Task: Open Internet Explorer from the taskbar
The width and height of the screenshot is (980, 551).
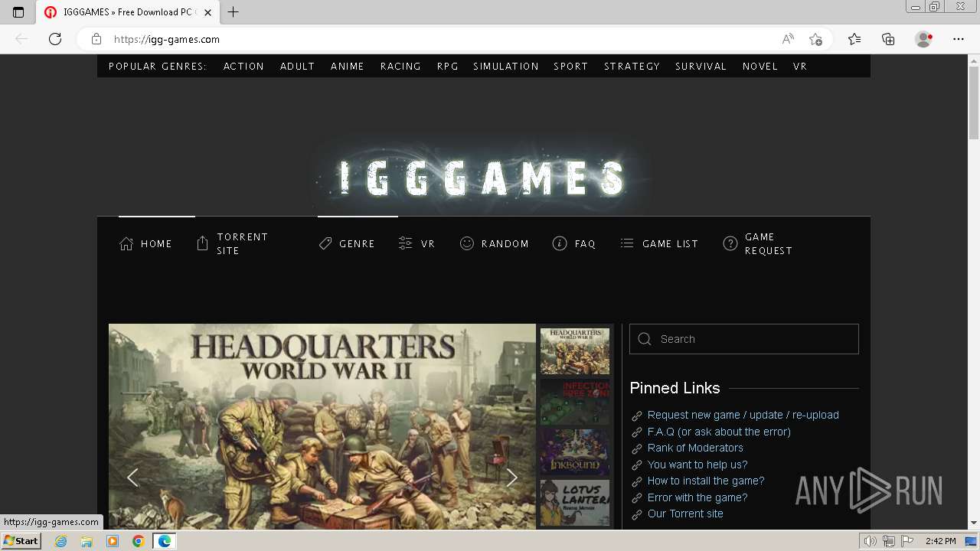Action: 60,541
